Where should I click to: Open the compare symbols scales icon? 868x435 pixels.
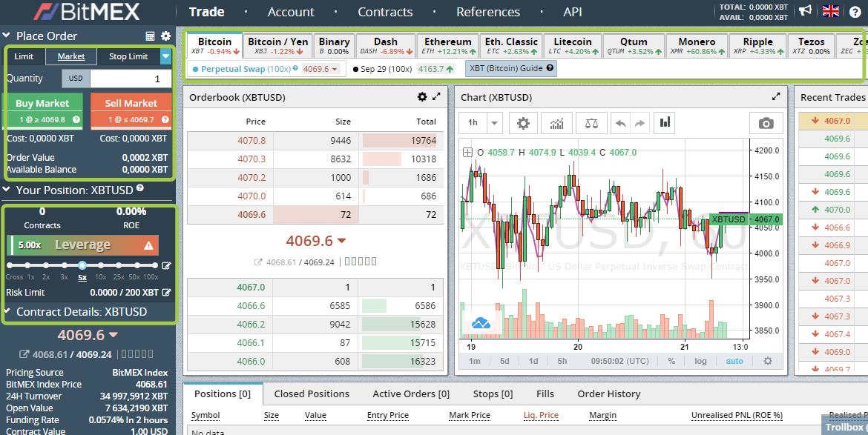(x=591, y=123)
